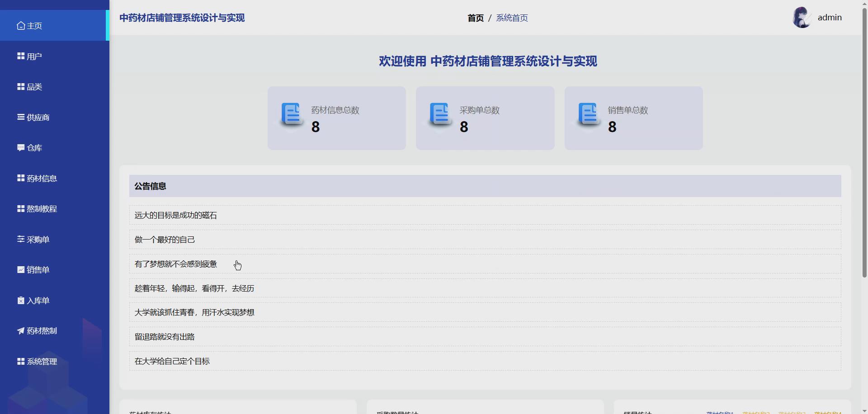Open the admin username menu

click(830, 18)
